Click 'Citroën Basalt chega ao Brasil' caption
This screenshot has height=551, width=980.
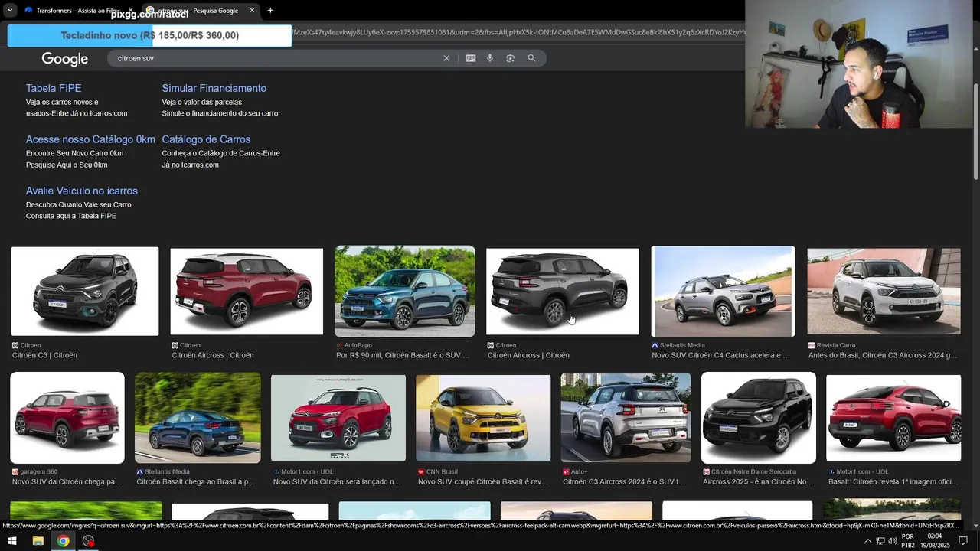(195, 482)
